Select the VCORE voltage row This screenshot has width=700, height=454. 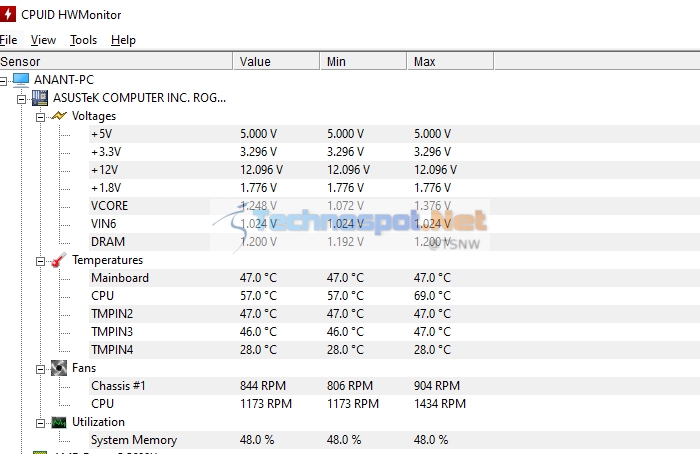tap(394, 206)
